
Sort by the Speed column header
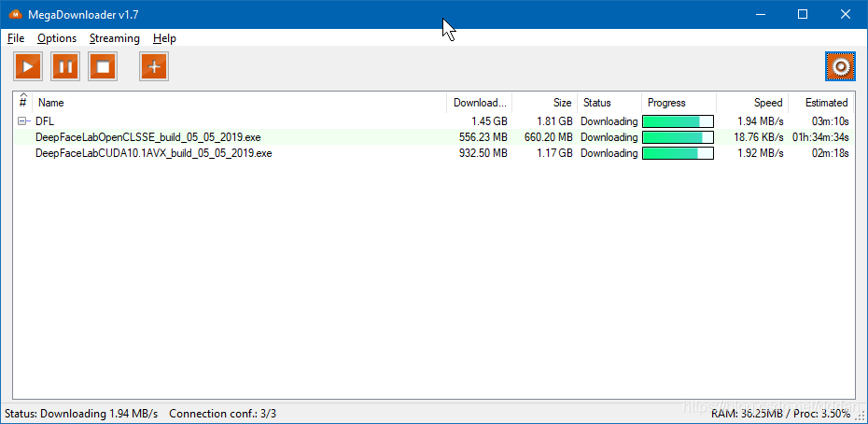point(753,102)
